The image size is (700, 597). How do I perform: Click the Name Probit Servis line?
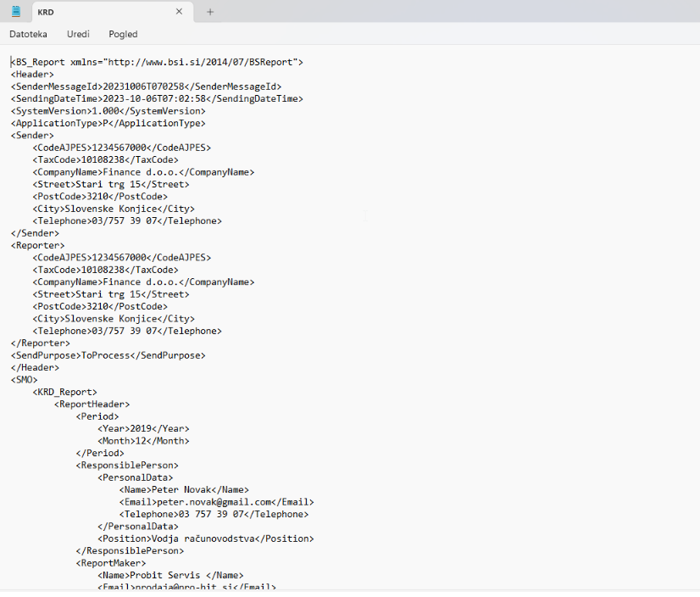(x=171, y=576)
